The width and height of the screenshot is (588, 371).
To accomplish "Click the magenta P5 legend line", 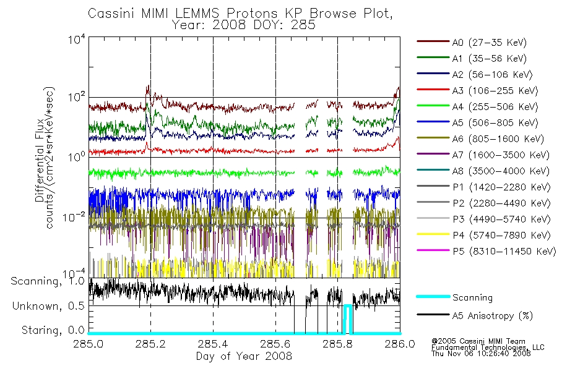I will point(433,250).
